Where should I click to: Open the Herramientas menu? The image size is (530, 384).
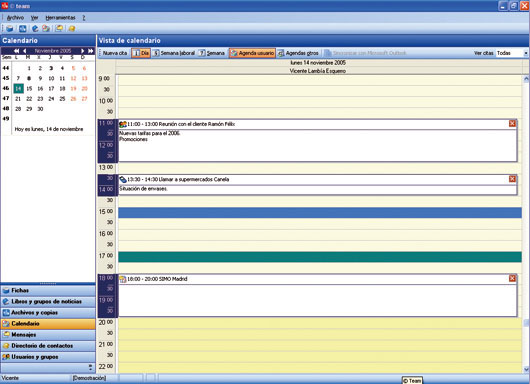point(60,18)
